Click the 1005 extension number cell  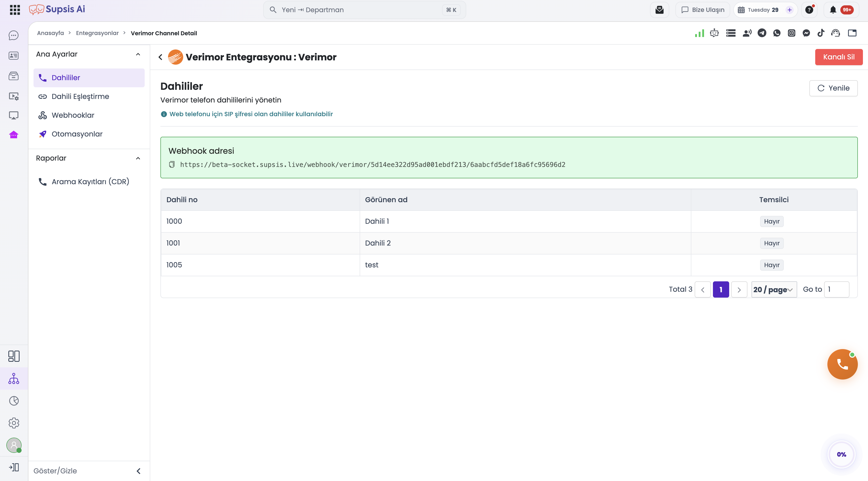[260, 265]
